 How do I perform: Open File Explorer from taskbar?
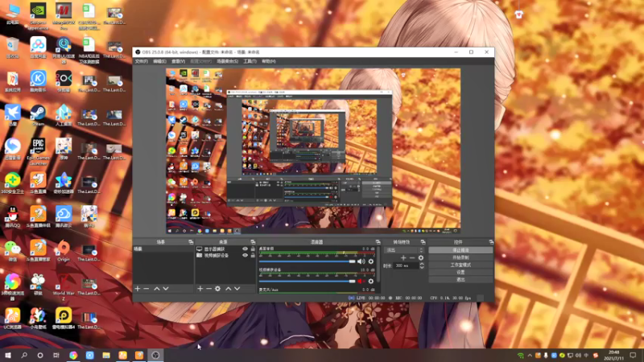coord(106,355)
